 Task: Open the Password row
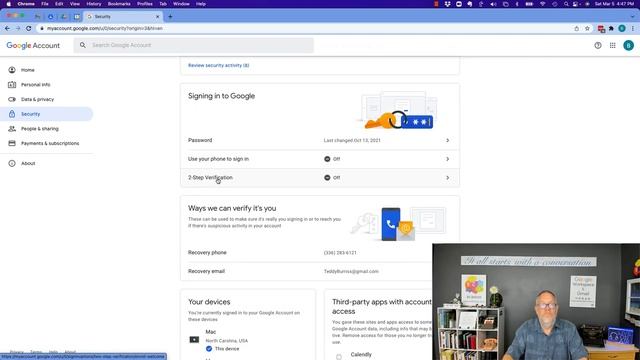[x=320, y=140]
